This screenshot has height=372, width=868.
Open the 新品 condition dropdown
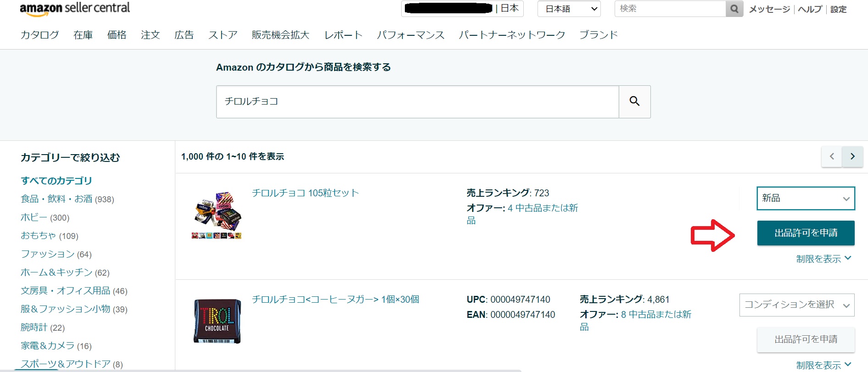(806, 198)
